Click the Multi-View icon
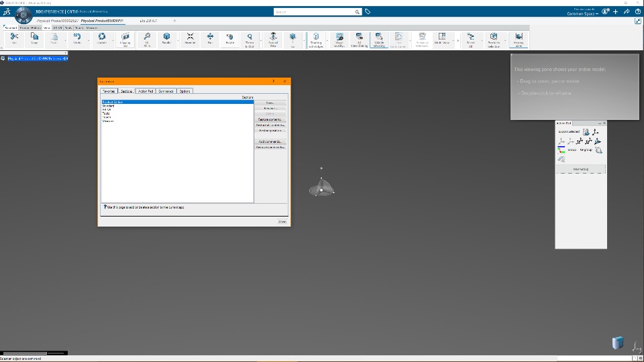644x362 pixels. pyautogui.click(x=442, y=39)
